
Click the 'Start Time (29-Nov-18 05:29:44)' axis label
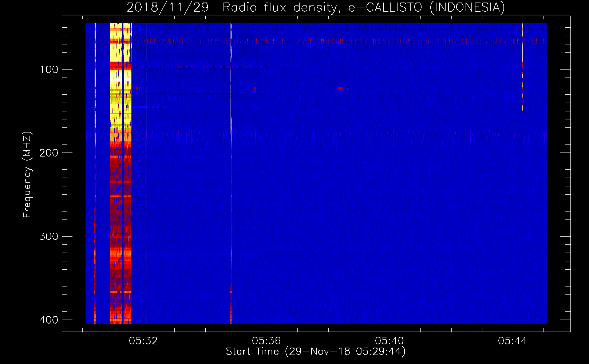tap(316, 352)
